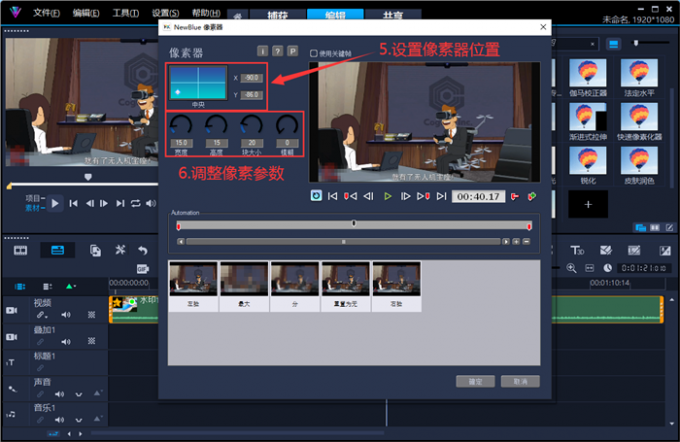Screen dimensions: 680x442
Task: Open ripple link dropdown on 视频 track
Action: coord(42,315)
